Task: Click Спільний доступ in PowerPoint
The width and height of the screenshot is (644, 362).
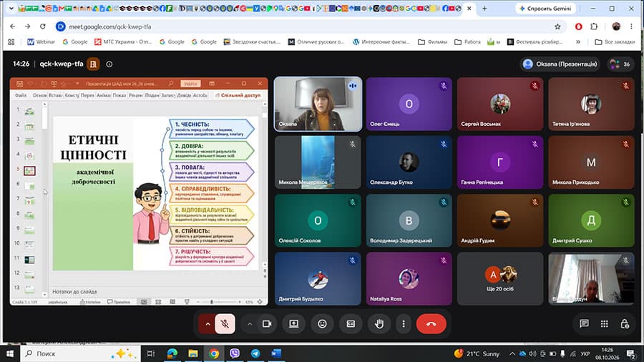Action: (x=238, y=95)
